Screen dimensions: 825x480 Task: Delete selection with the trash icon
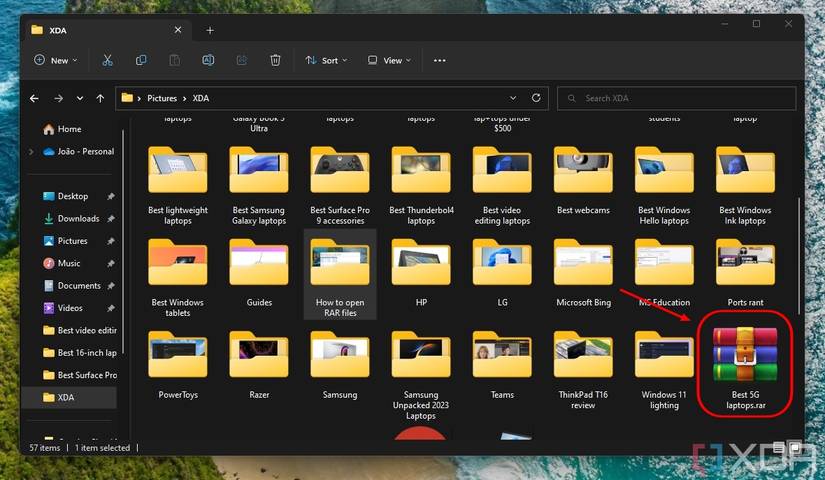(x=275, y=60)
